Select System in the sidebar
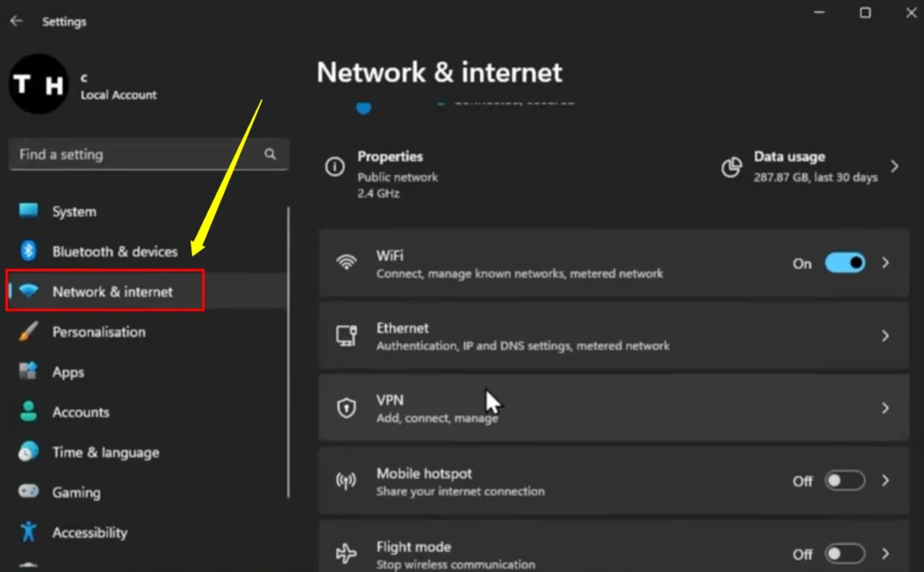 pos(147,211)
